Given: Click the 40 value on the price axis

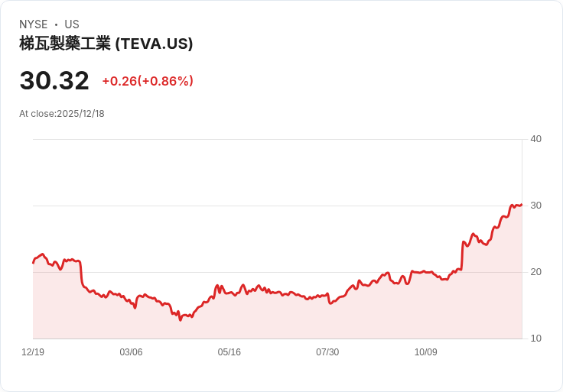Looking at the screenshot, I should pyautogui.click(x=535, y=139).
